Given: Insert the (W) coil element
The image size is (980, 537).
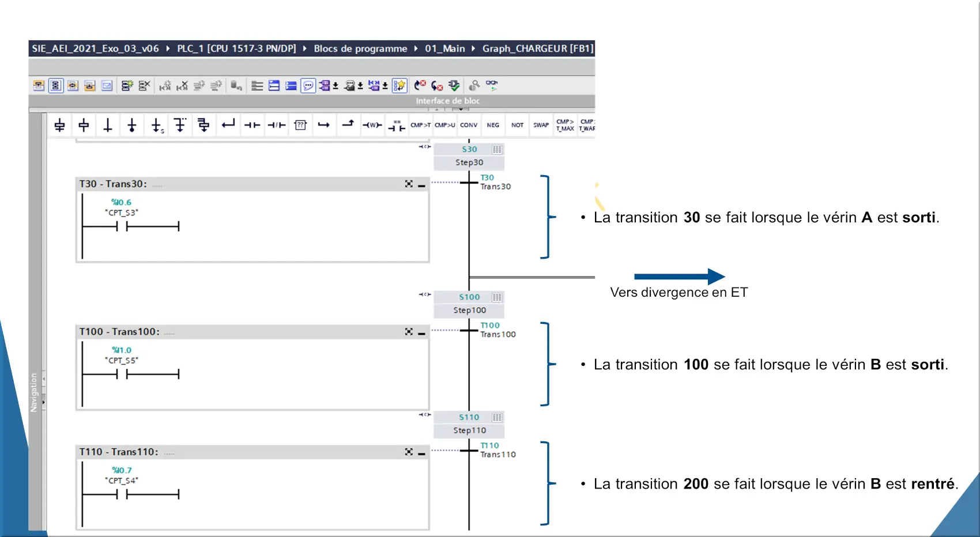Looking at the screenshot, I should tap(372, 125).
